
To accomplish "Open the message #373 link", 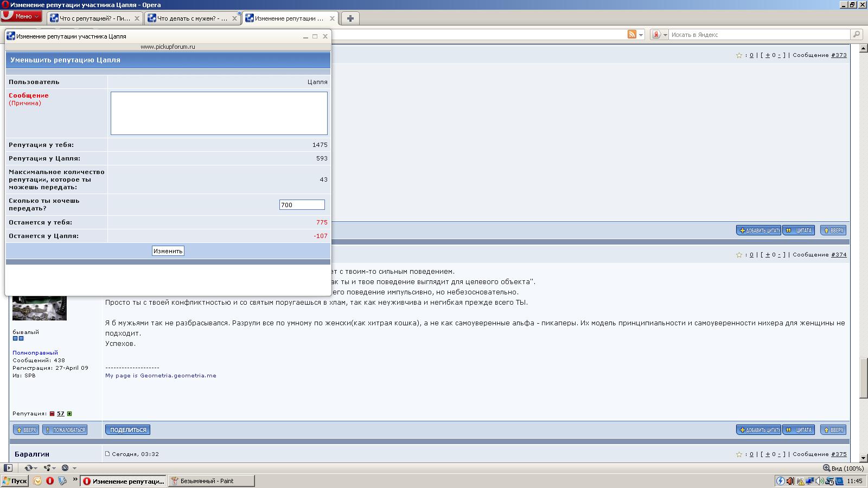I will coord(839,55).
